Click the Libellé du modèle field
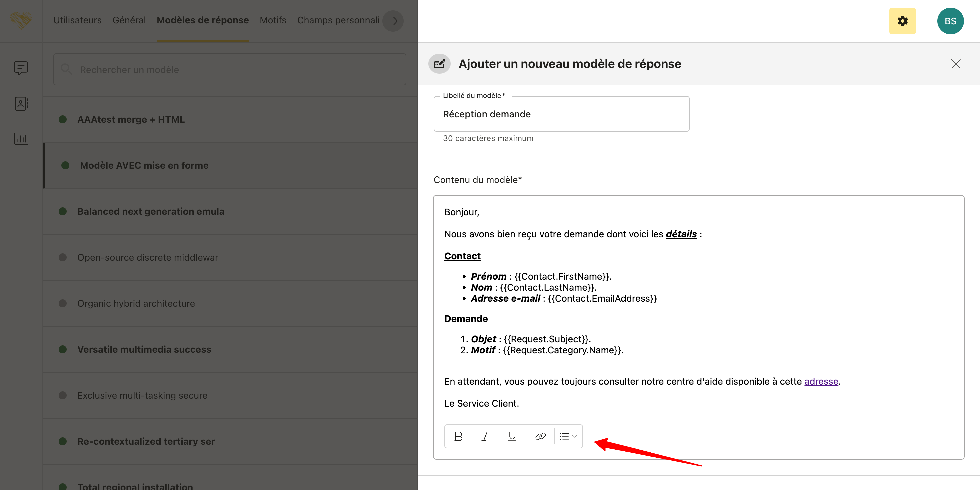The width and height of the screenshot is (980, 490). pos(561,114)
